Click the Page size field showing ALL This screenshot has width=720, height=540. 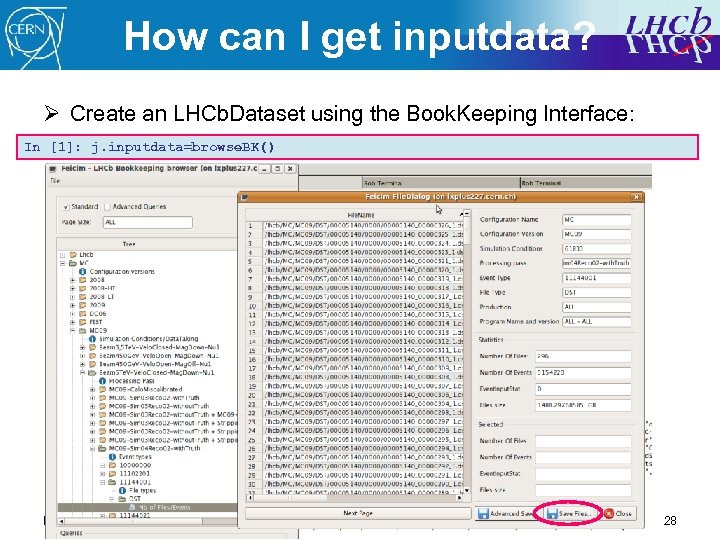click(x=147, y=222)
